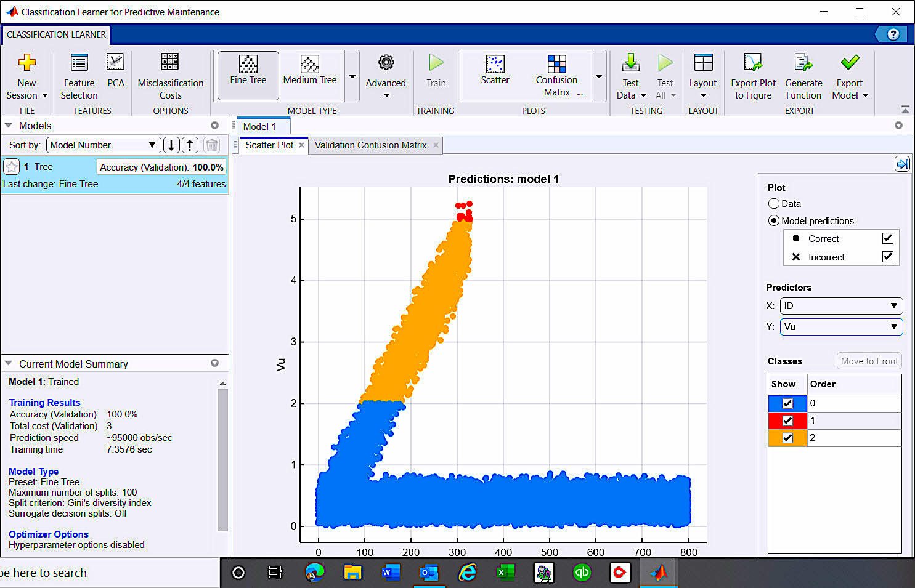Select Fine Tree model type
Viewport: 915px width, 588px height.
248,75
